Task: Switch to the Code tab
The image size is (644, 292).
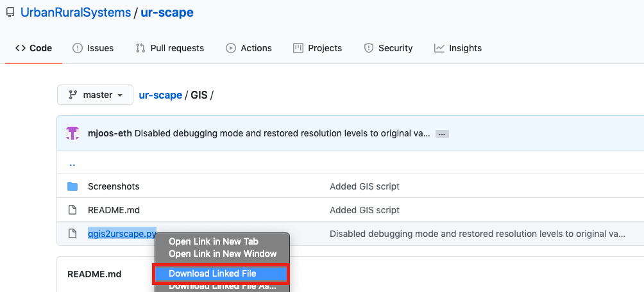Action: 34,48
